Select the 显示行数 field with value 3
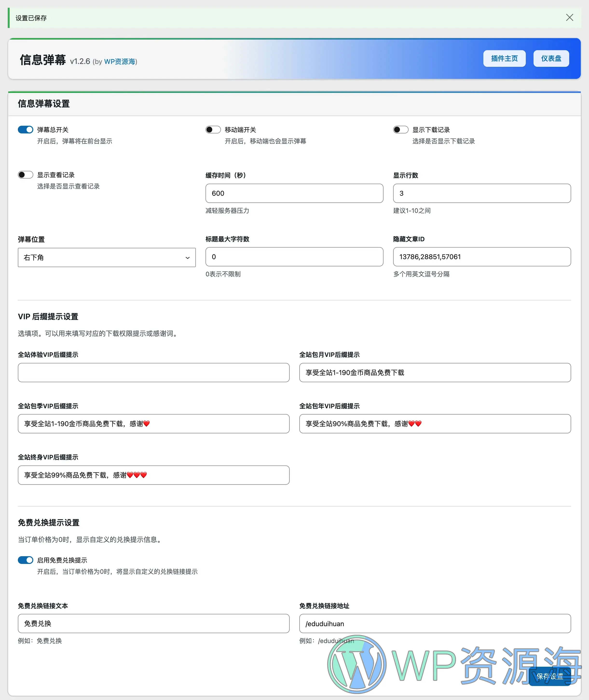The width and height of the screenshot is (589, 700). (482, 193)
